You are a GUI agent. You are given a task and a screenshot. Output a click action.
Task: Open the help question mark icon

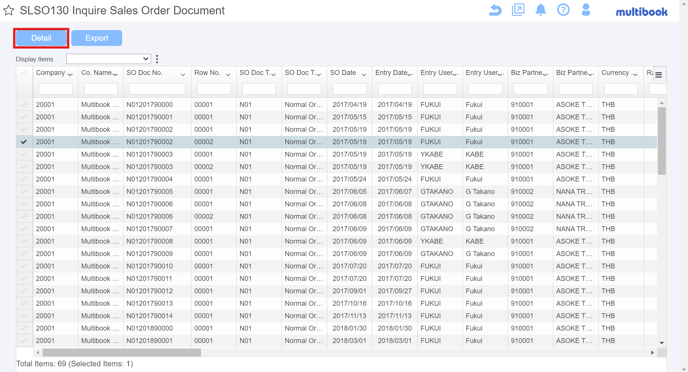pos(563,10)
